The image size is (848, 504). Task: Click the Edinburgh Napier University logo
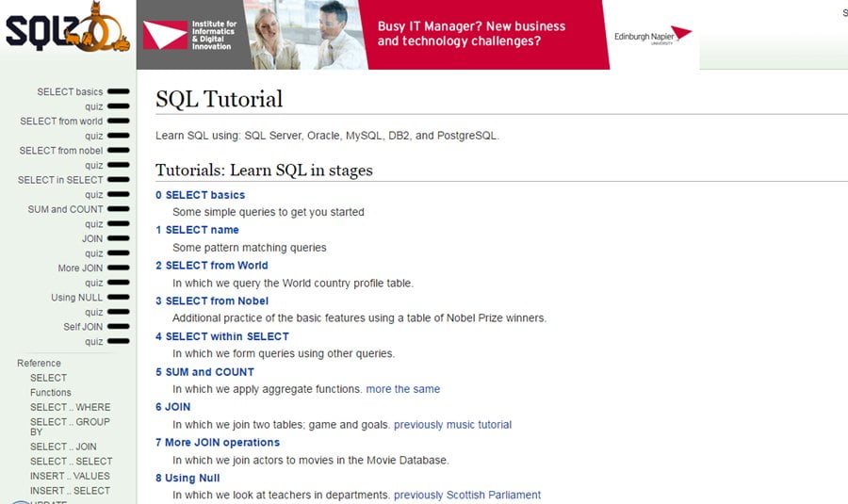click(653, 36)
